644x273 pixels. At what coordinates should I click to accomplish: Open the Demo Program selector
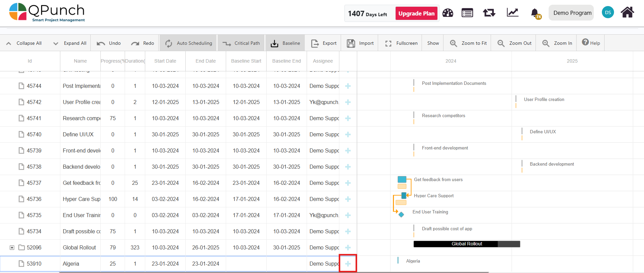point(572,13)
